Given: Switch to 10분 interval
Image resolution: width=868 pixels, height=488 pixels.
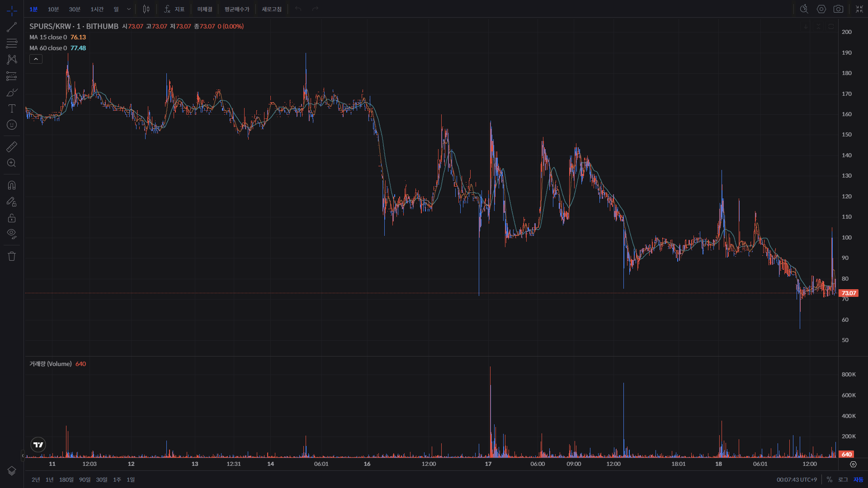Looking at the screenshot, I should (53, 9).
